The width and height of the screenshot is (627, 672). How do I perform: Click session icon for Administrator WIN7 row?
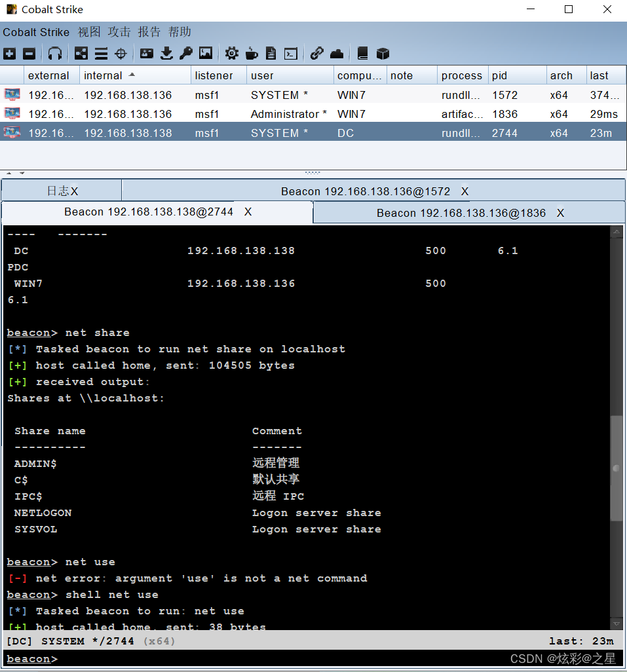[x=12, y=113]
